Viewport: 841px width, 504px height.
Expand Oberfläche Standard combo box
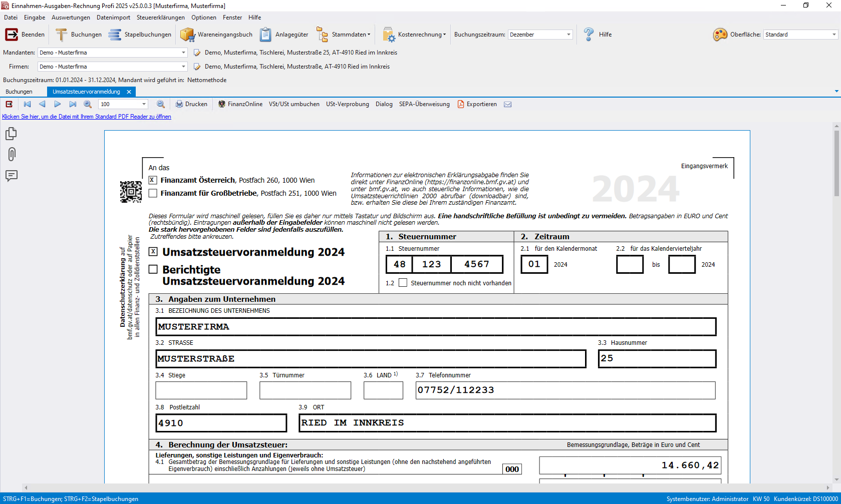(833, 35)
